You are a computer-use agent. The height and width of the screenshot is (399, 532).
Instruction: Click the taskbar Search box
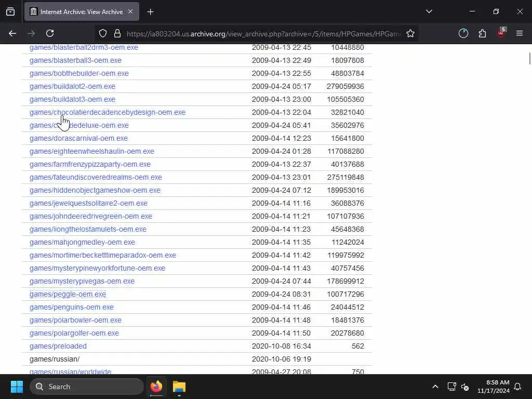point(87,387)
